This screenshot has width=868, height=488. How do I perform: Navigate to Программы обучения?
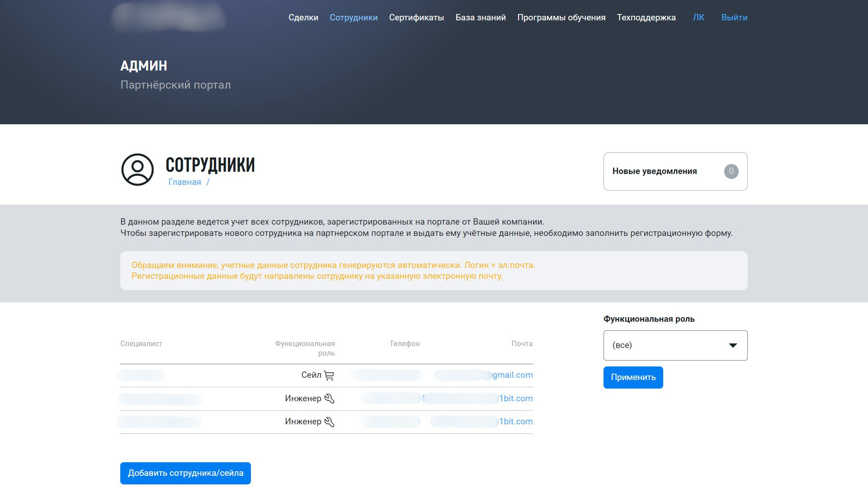561,18
